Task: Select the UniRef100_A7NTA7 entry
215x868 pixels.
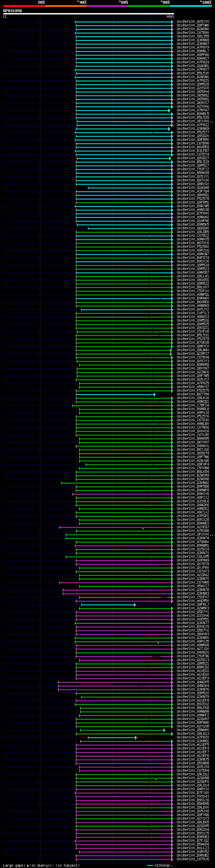Action: click(193, 110)
